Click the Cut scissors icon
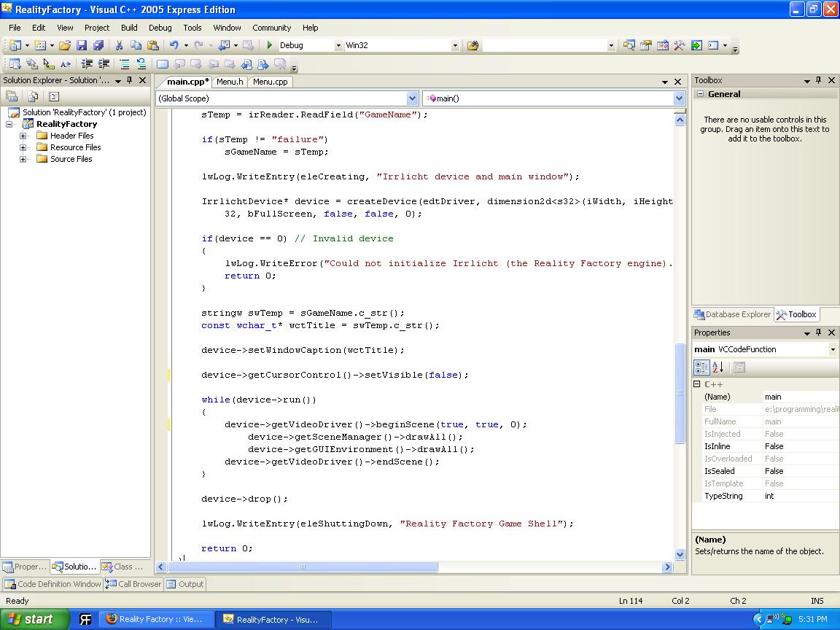840x630 pixels. point(119,45)
